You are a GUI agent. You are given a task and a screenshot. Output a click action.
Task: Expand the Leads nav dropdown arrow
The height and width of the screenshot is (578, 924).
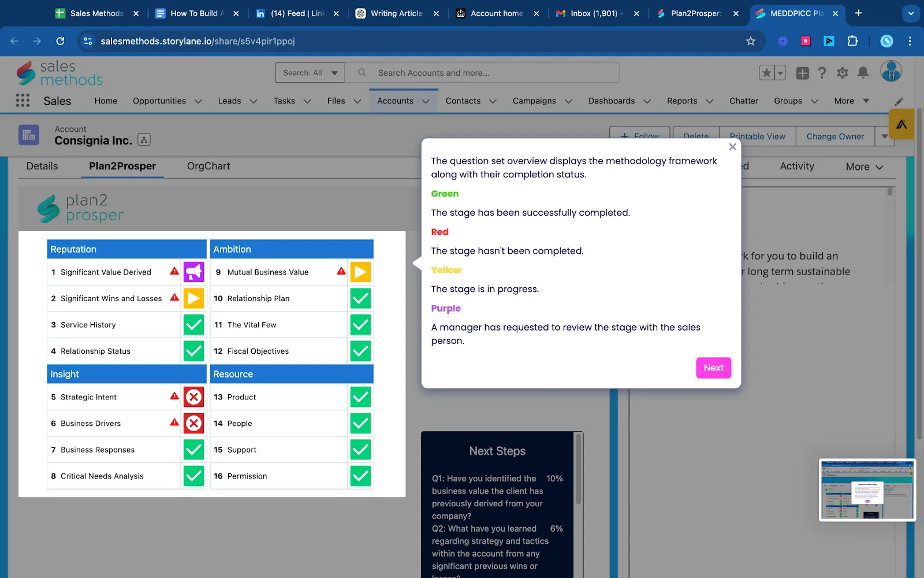[253, 101]
